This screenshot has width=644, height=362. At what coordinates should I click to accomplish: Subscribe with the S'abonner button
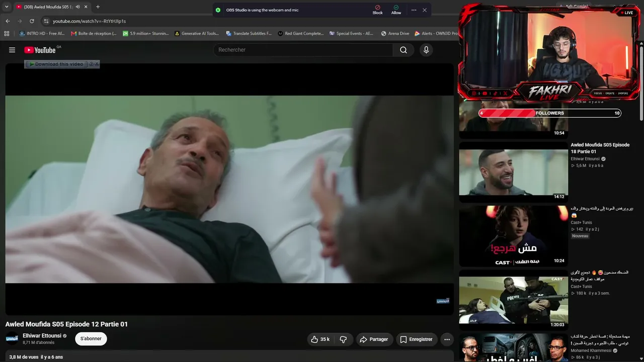[x=91, y=339]
